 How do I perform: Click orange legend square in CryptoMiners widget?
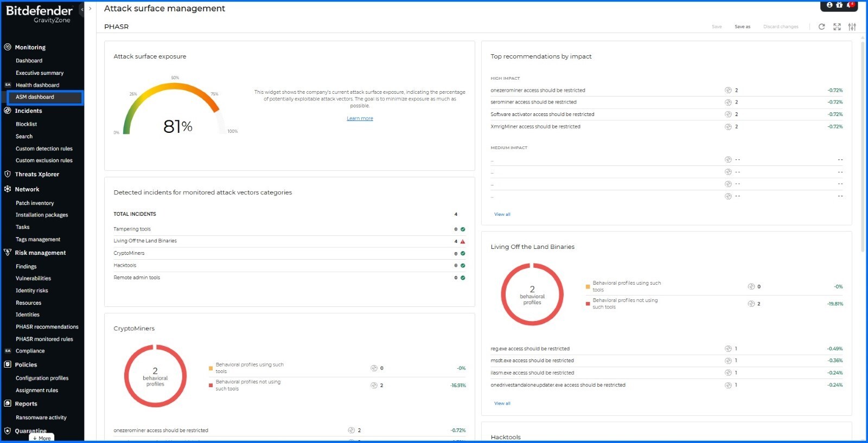[210, 368]
